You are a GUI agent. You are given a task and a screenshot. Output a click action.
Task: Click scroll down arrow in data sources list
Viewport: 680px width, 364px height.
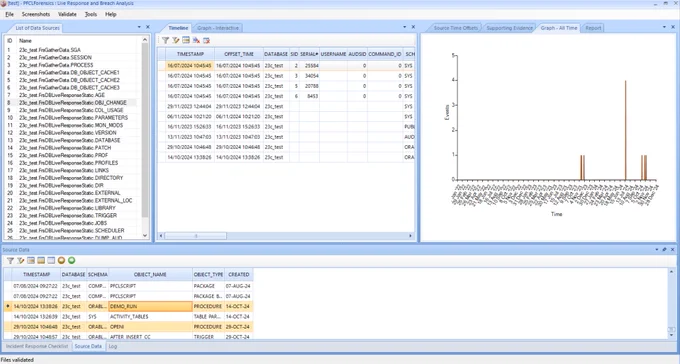coord(145,236)
